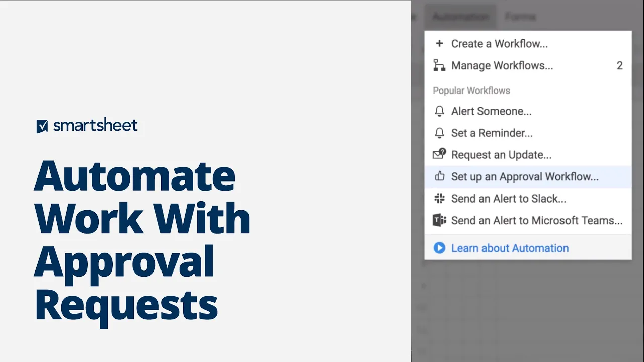
Task: Choose Create a Workflow from the menu
Action: [528, 44]
